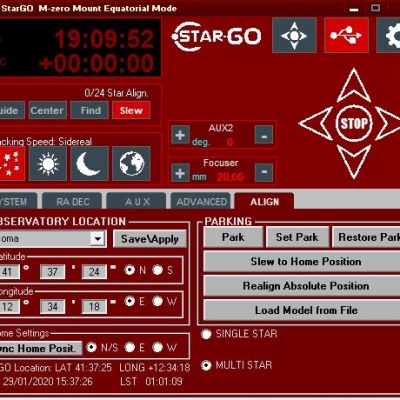Click the AUX2 plus button
Viewport: 400px width, 400px height.
click(x=180, y=135)
